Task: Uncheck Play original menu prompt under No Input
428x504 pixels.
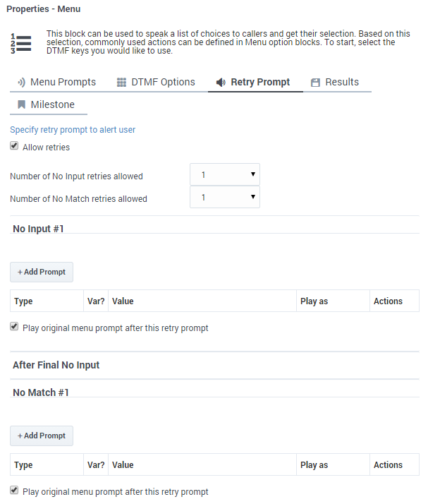Action: pyautogui.click(x=14, y=327)
